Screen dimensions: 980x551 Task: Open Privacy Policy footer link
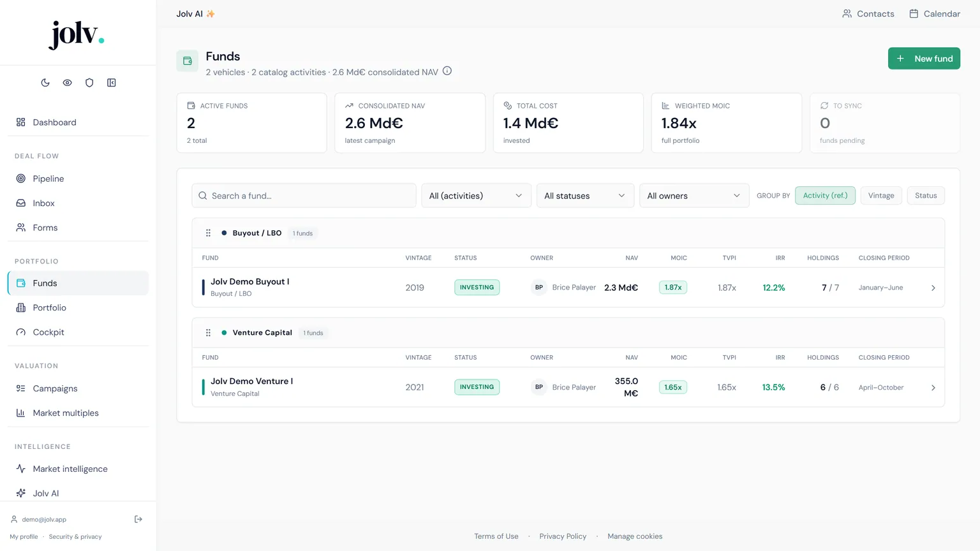pyautogui.click(x=563, y=536)
